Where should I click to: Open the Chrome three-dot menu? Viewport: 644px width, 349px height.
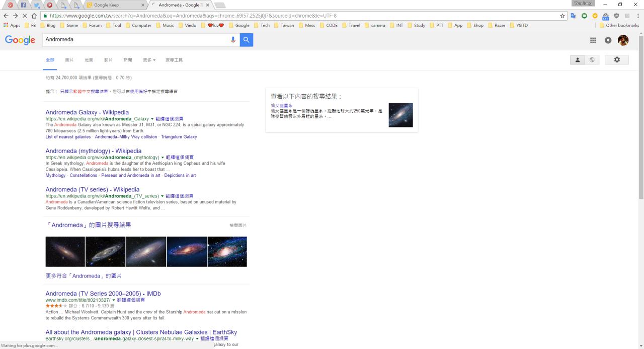tap(638, 16)
